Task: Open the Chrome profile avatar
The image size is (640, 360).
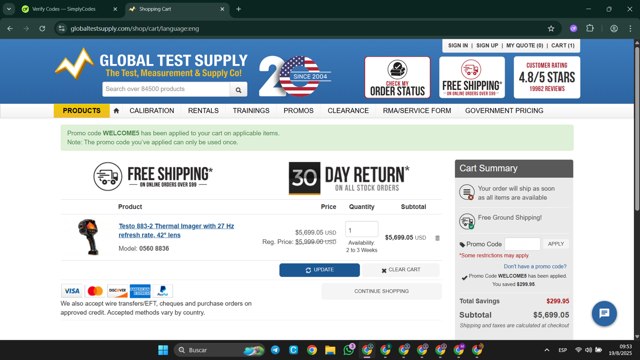Action: [x=614, y=29]
